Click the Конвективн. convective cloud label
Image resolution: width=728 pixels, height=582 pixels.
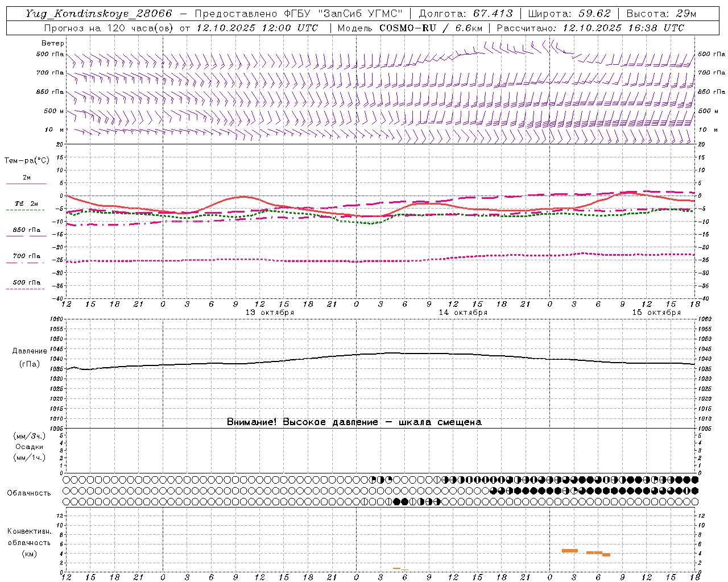pyautogui.click(x=30, y=531)
